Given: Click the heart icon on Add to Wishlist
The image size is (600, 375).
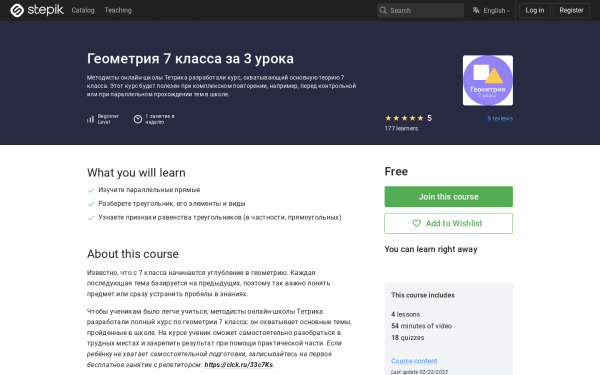Looking at the screenshot, I should click(x=416, y=223).
